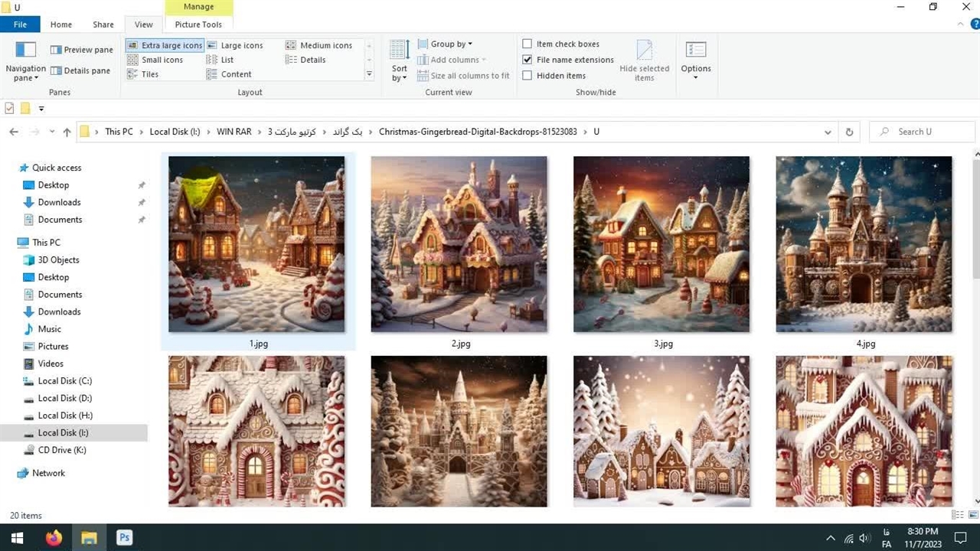Enable Item check boxes
980x551 pixels.
coord(528,44)
